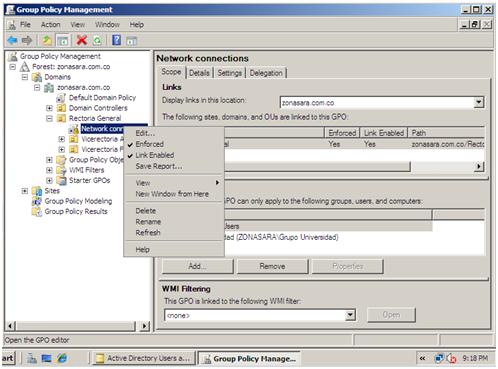
Task: Click the Rectoria General OU icon
Action: [x=61, y=118]
